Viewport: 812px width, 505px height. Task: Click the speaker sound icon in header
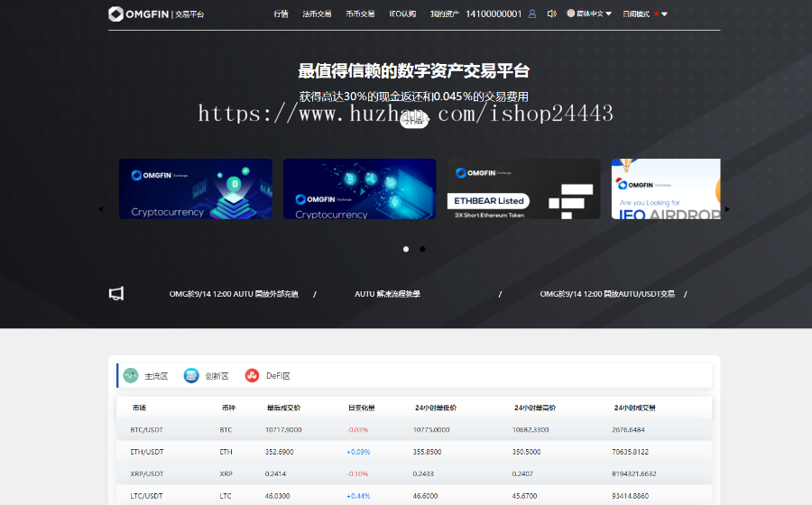coord(551,14)
